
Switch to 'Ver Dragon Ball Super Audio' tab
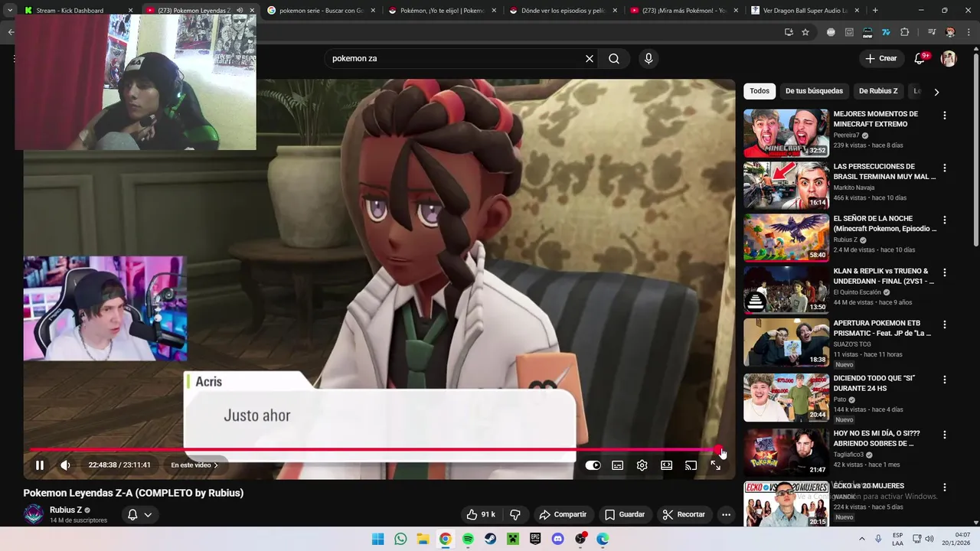click(805, 11)
